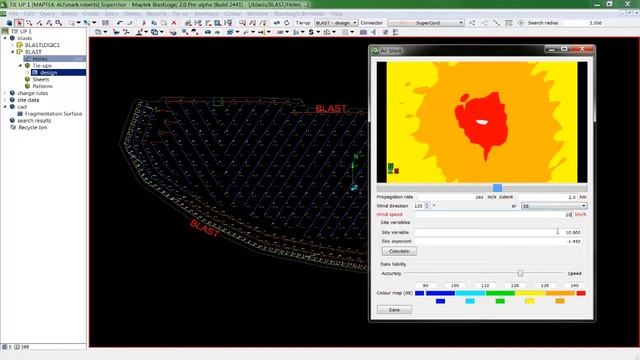Select the design tie-up item
This screenshot has height=360, width=640.
tap(49, 73)
